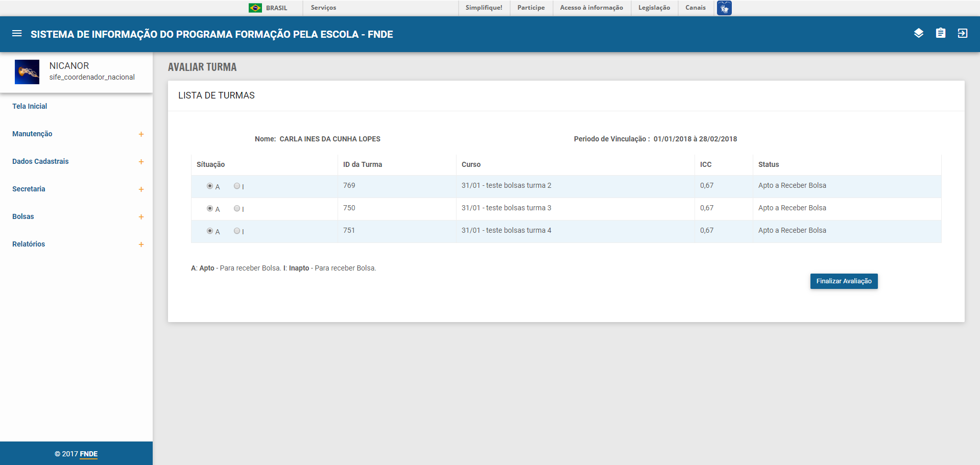
Task: Select Inapto radio for turma 769
Action: (237, 186)
